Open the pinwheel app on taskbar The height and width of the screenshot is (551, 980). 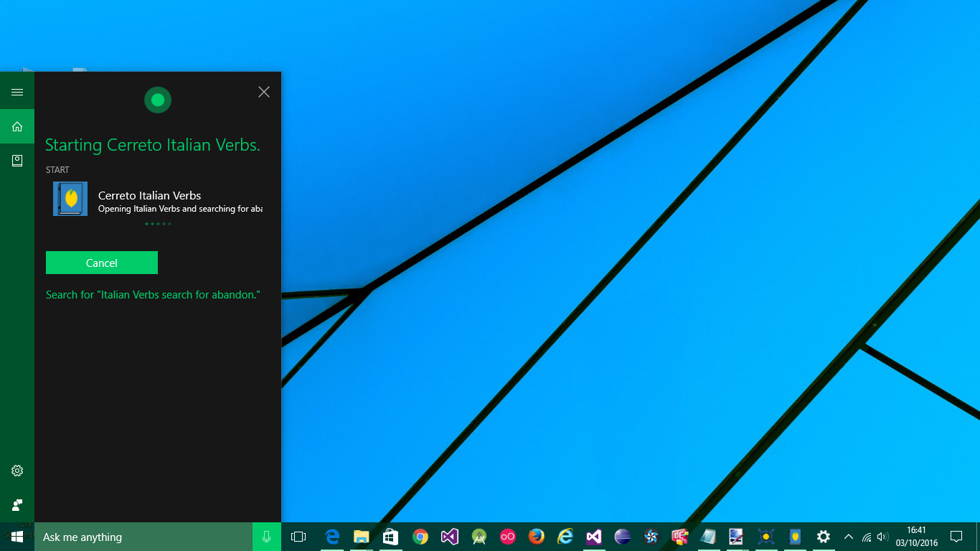(651, 537)
